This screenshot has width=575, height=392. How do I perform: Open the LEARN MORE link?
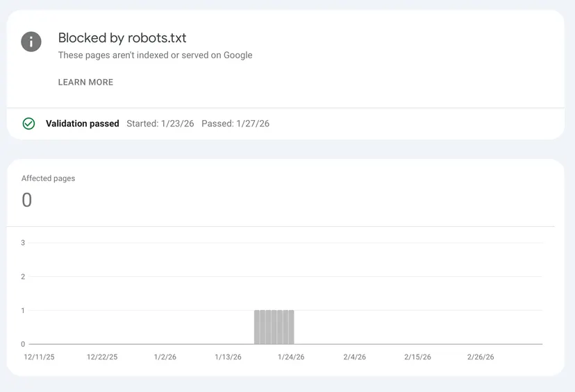point(85,82)
